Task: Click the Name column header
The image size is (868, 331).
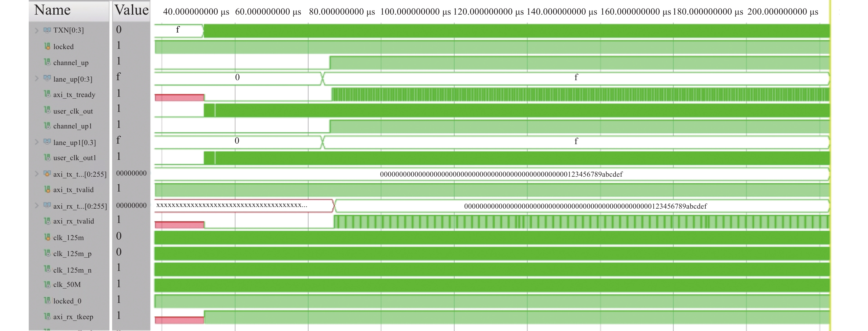Action: click(52, 10)
